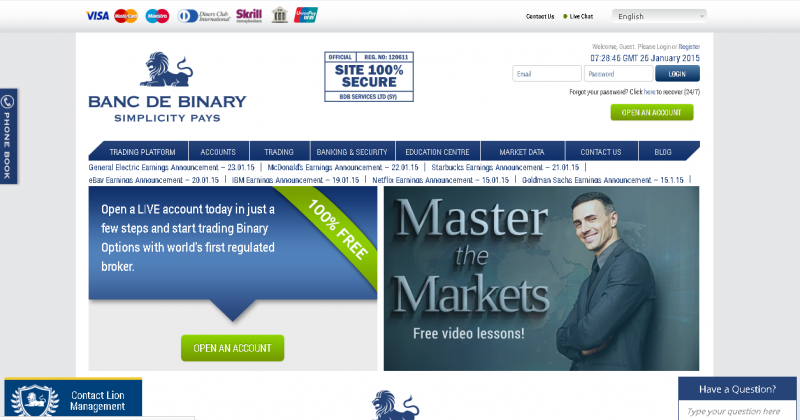Click the Contact Lion Management widget

pyautogui.click(x=73, y=399)
